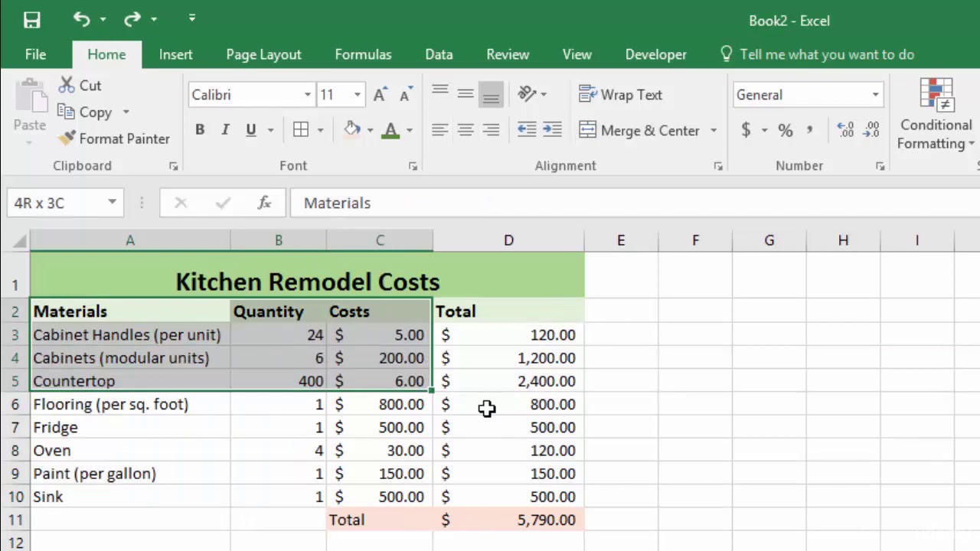Image resolution: width=980 pixels, height=551 pixels.
Task: Switch to the Developer tab
Action: (x=655, y=54)
